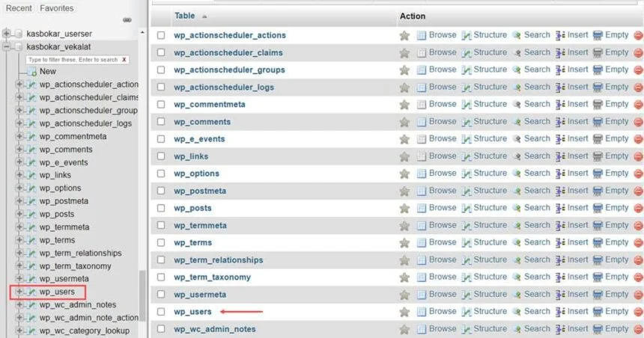Clear the sidebar filter with the X
Viewport: 644px width, 338px height.
pyautogui.click(x=124, y=60)
